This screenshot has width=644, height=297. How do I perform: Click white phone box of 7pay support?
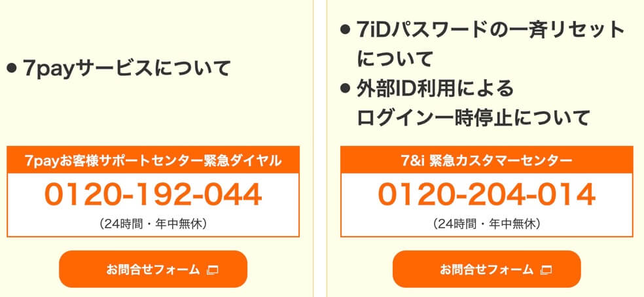152,205
